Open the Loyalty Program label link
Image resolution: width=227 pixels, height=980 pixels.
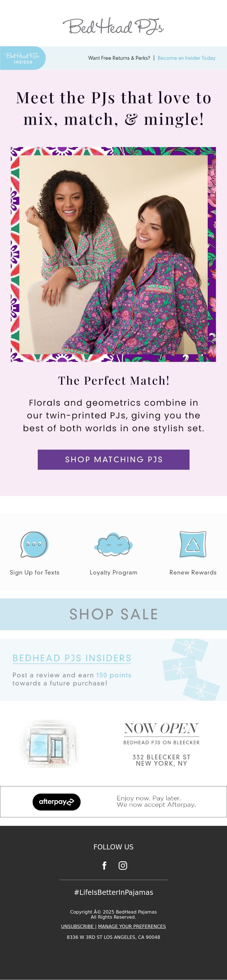[113, 572]
